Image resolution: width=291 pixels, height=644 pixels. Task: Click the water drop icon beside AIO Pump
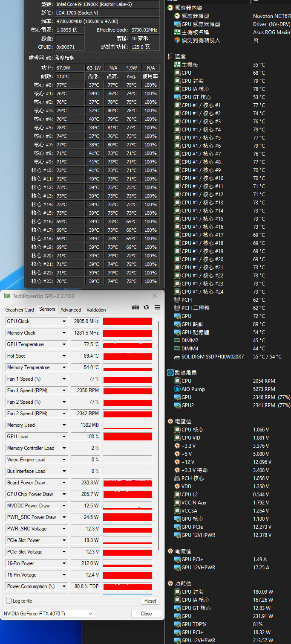pyautogui.click(x=177, y=389)
